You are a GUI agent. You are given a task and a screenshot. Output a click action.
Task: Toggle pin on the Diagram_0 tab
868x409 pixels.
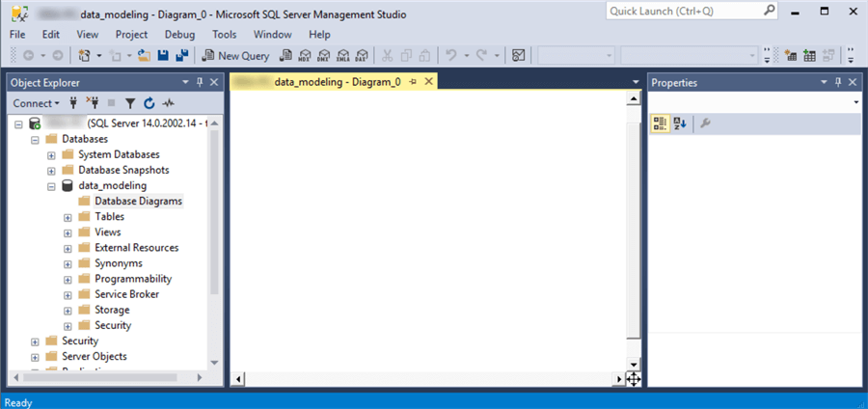(x=413, y=82)
